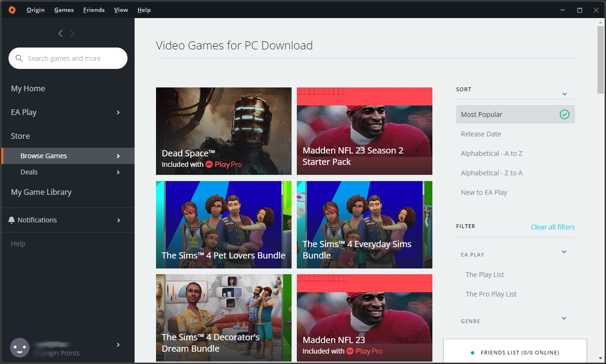Select Browse Games sidebar item
606x364 pixels.
coord(68,156)
